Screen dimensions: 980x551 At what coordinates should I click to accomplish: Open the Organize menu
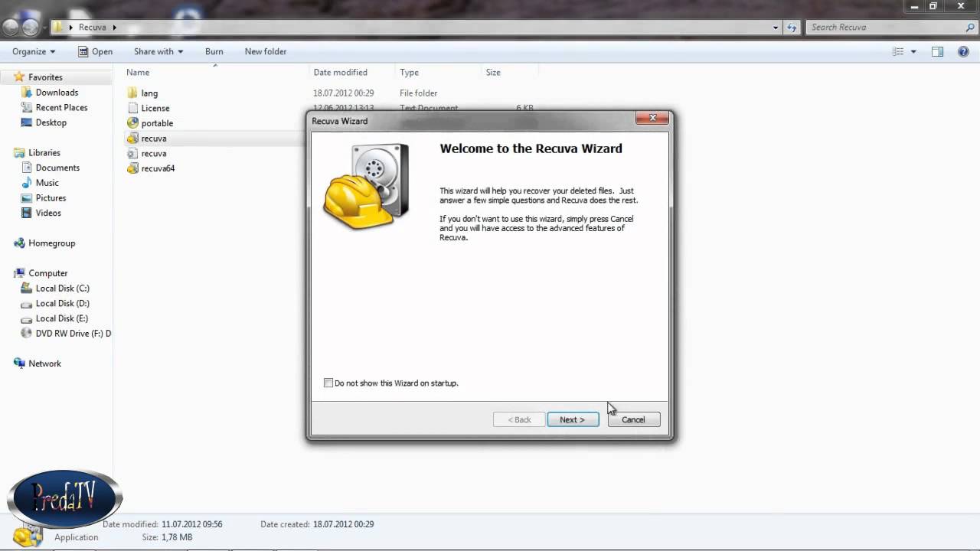click(x=34, y=51)
